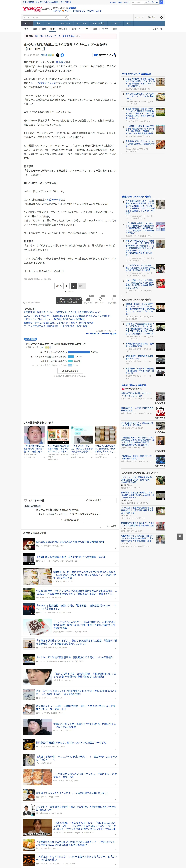Image resolution: width=186 pixels, height=868 pixels.
Task: Click the 学びがある graduation cap reaction
Action: click(x=89, y=299)
